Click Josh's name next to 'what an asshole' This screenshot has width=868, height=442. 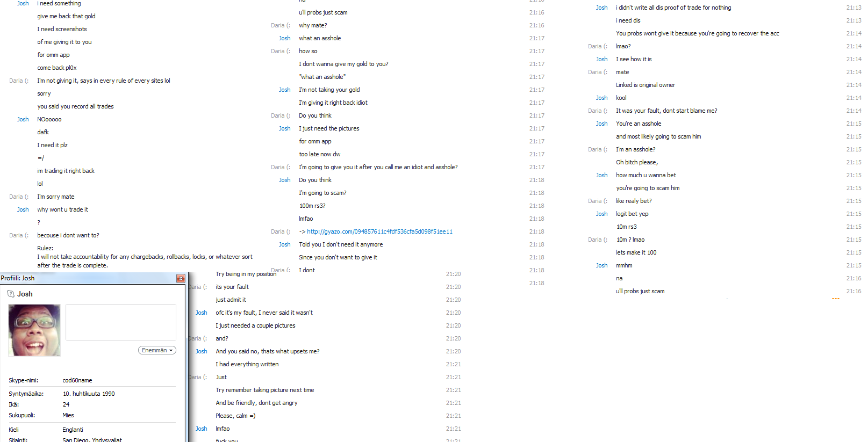click(x=285, y=38)
